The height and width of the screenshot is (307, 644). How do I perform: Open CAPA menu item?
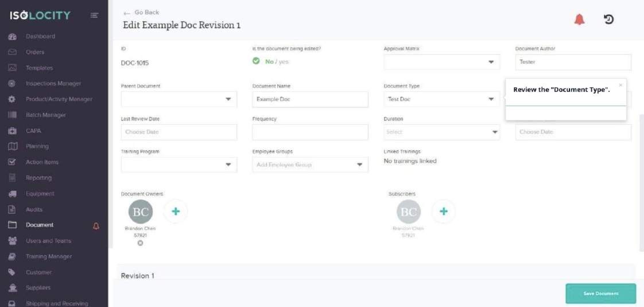tap(33, 131)
